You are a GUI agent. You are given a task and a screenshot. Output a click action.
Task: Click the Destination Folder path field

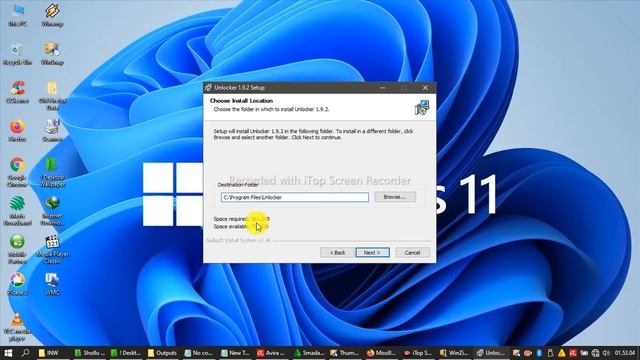pos(295,197)
